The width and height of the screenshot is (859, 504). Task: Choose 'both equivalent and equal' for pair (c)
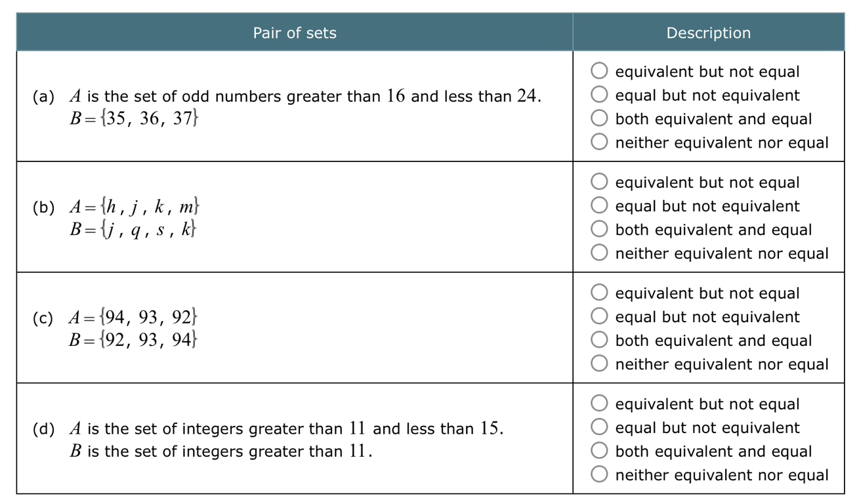[x=599, y=340]
